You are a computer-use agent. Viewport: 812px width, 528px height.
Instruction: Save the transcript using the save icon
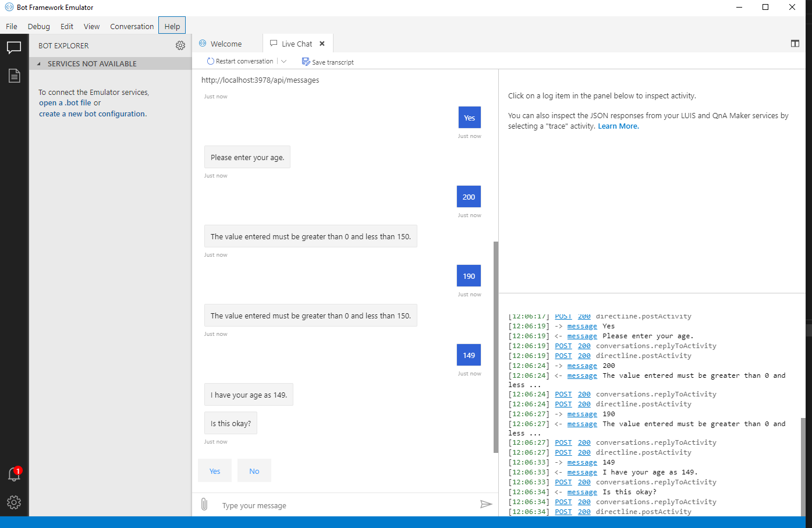(x=305, y=61)
